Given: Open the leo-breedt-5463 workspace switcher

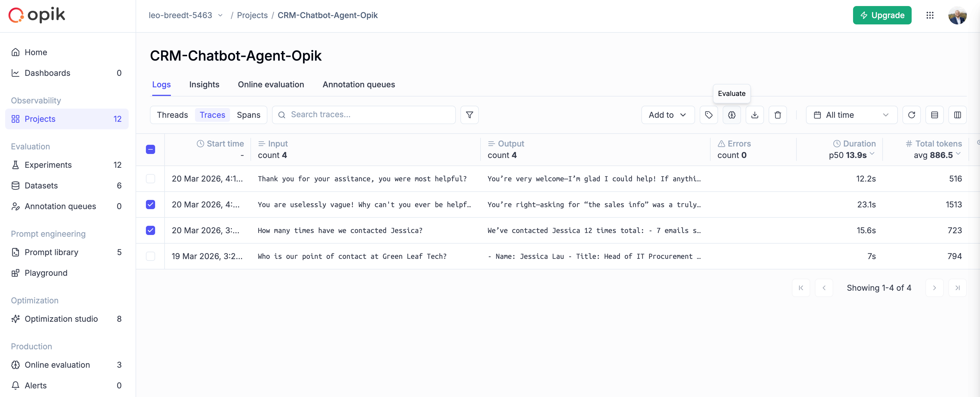Looking at the screenshot, I should [186, 15].
